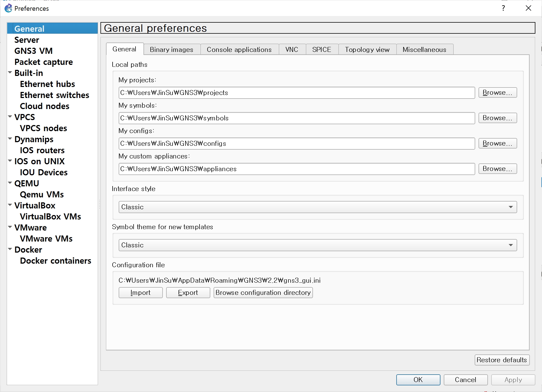Select GNS3 VM in the sidebar
Viewport: 542px width, 392px height.
33,51
